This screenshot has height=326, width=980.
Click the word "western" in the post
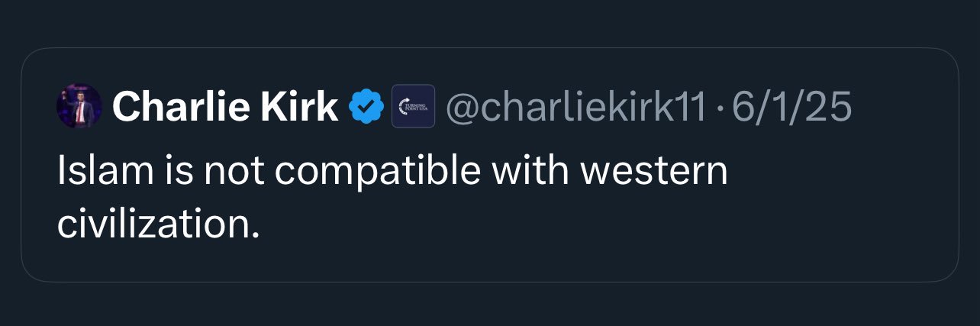[x=653, y=173]
